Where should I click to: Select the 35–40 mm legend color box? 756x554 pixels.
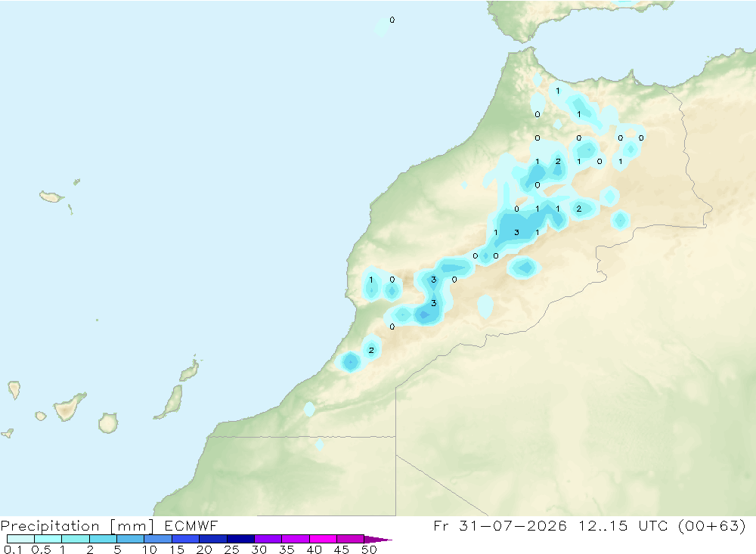(x=296, y=539)
